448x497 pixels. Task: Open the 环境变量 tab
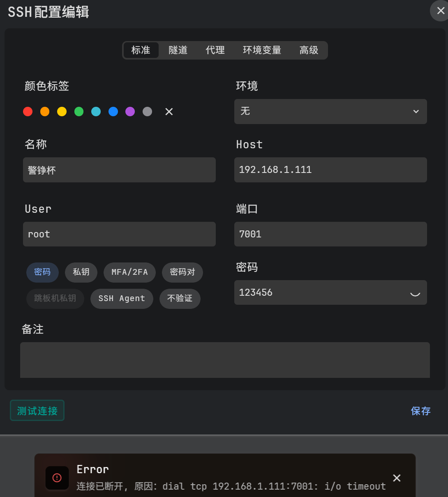pos(262,50)
